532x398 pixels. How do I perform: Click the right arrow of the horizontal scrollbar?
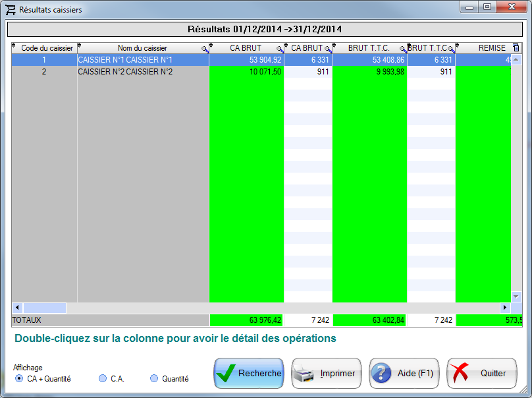coord(504,308)
